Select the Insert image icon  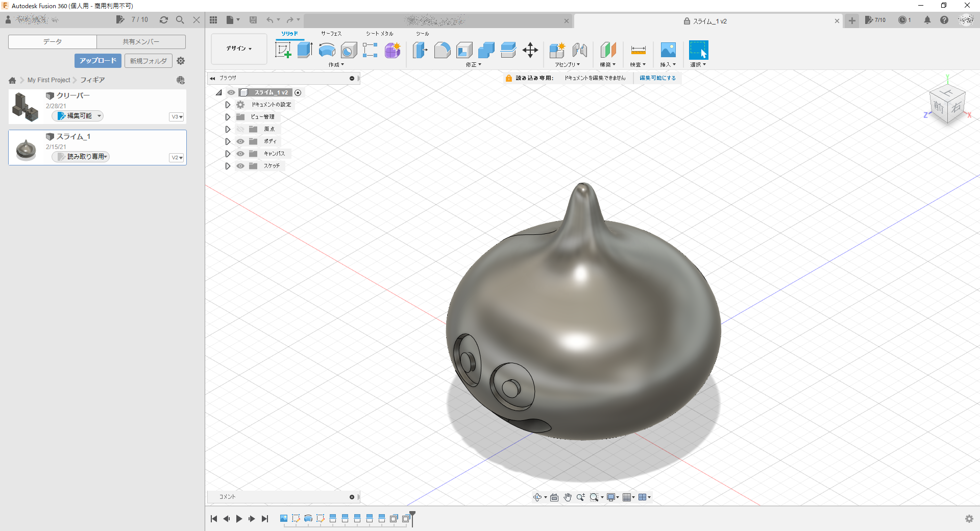click(x=668, y=50)
